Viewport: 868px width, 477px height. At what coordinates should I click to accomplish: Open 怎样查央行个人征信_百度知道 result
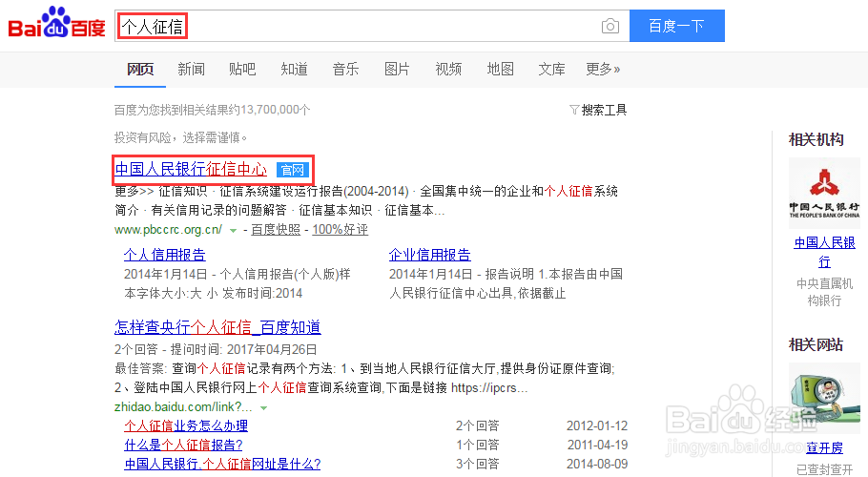(217, 327)
